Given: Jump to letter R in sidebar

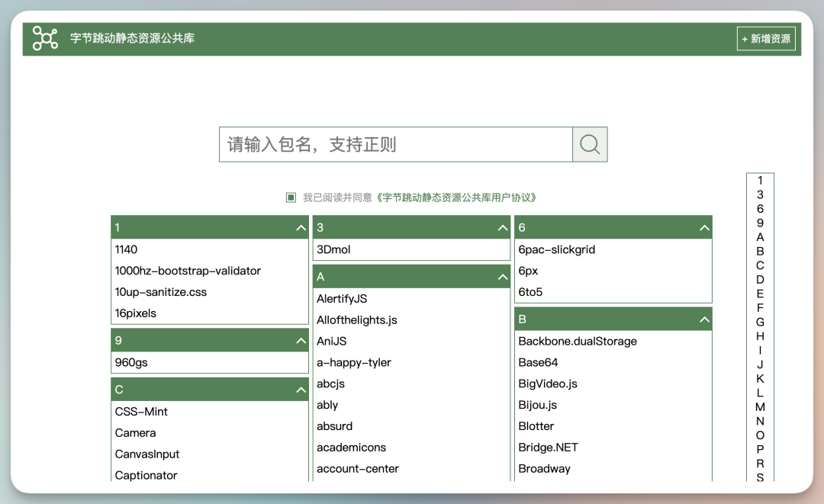Looking at the screenshot, I should click(x=760, y=464).
